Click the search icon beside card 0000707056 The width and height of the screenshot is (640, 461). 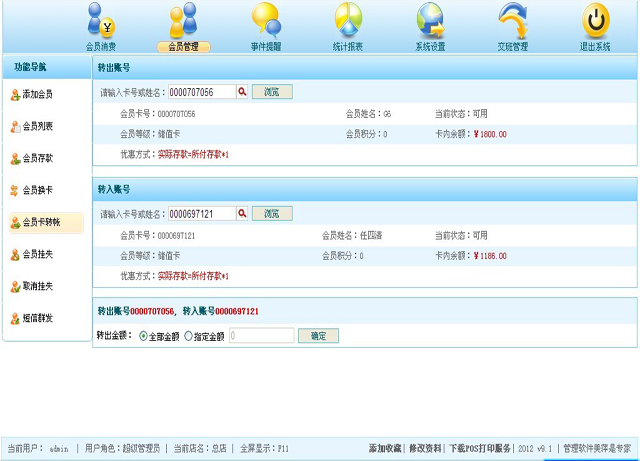coord(242,92)
